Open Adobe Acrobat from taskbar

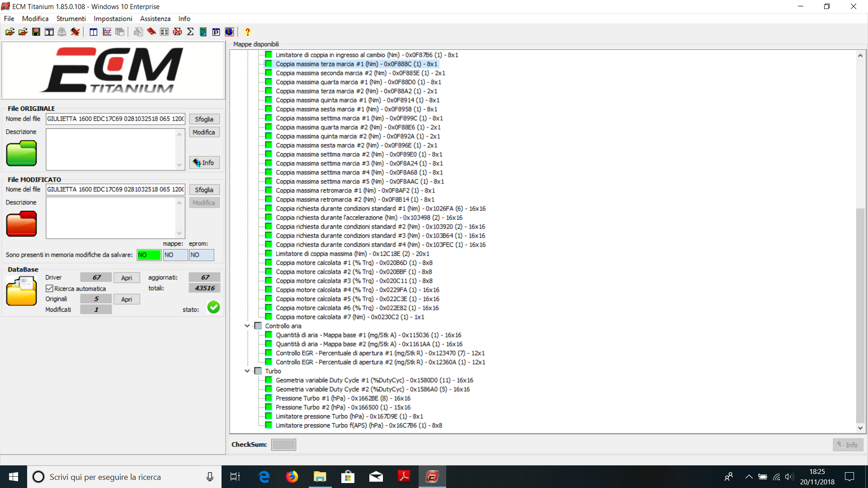tap(404, 477)
